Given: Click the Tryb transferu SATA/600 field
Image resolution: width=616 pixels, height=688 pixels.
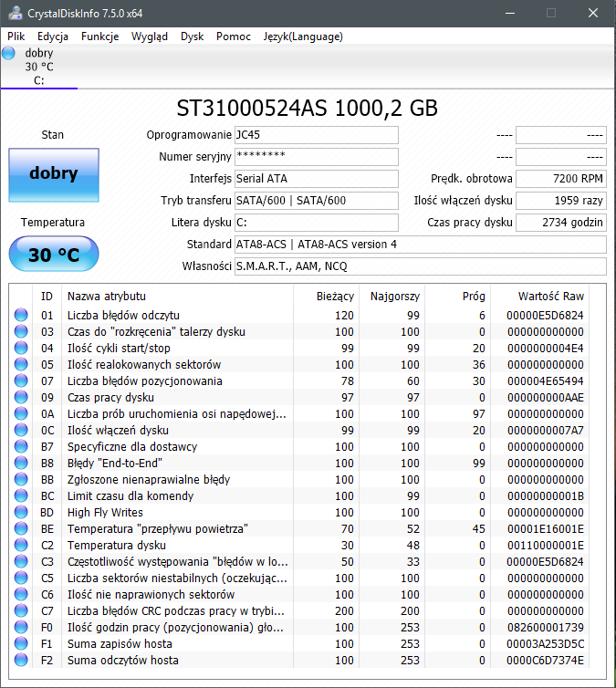Looking at the screenshot, I should click(x=317, y=201).
